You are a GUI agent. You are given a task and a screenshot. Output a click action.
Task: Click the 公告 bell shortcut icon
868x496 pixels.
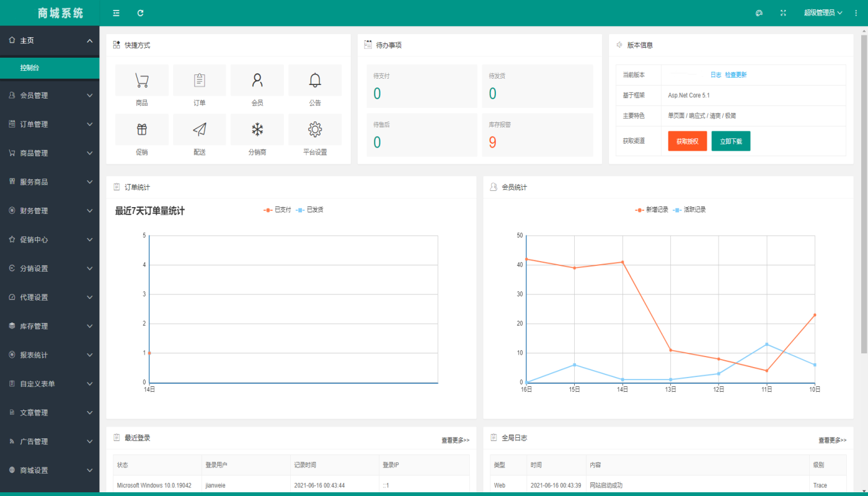pyautogui.click(x=315, y=81)
